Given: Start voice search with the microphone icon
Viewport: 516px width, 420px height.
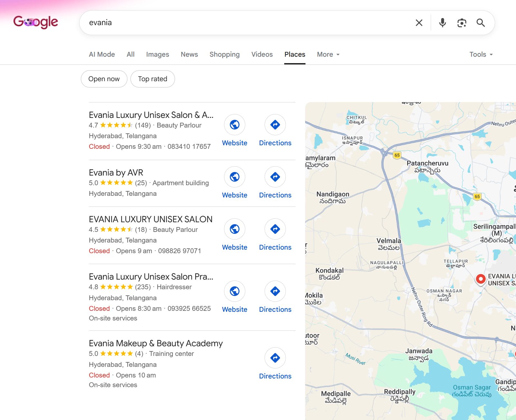Looking at the screenshot, I should [443, 23].
